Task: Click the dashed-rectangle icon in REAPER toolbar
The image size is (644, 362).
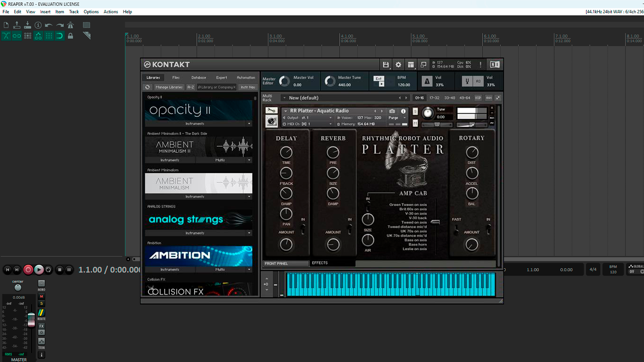Action: (x=87, y=25)
